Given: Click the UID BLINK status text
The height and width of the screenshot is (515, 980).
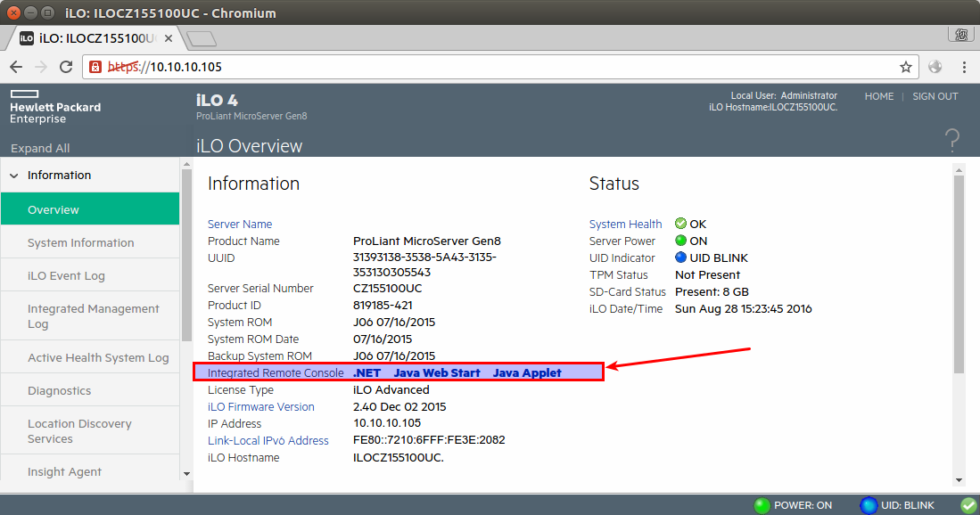Looking at the screenshot, I should pyautogui.click(x=719, y=257).
